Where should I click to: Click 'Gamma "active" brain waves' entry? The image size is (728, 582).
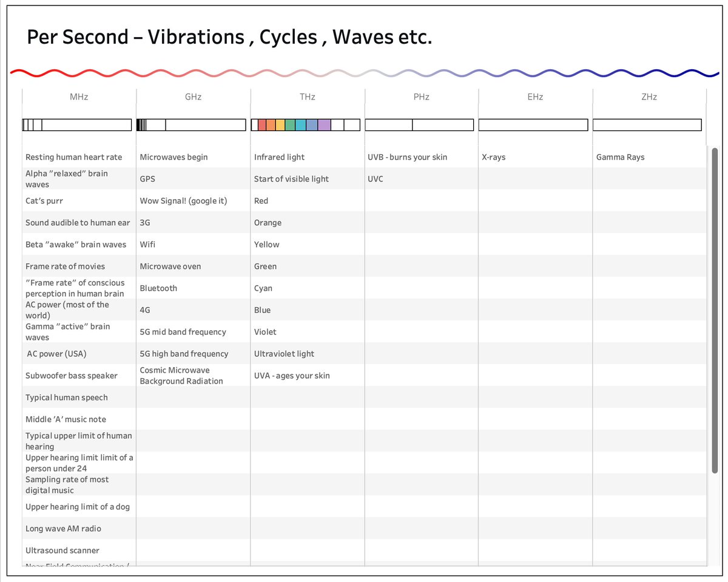[68, 332]
